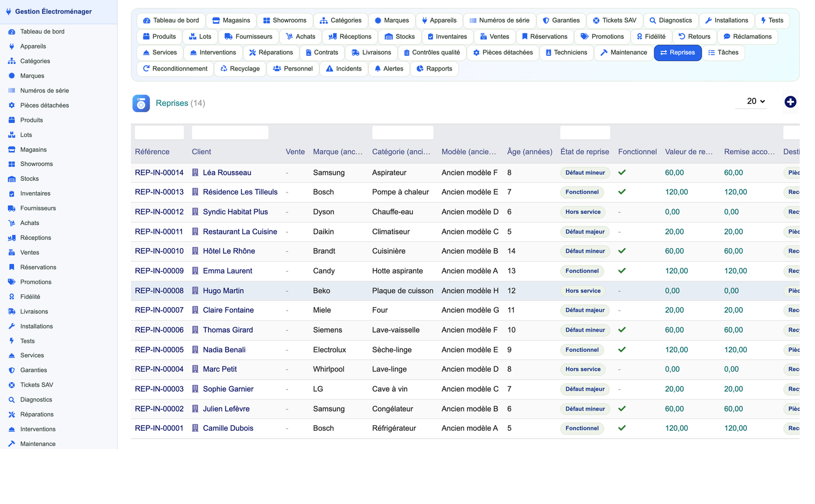Open reference link REP-IN-00008
The width and height of the screenshot is (815, 504).
tap(159, 291)
